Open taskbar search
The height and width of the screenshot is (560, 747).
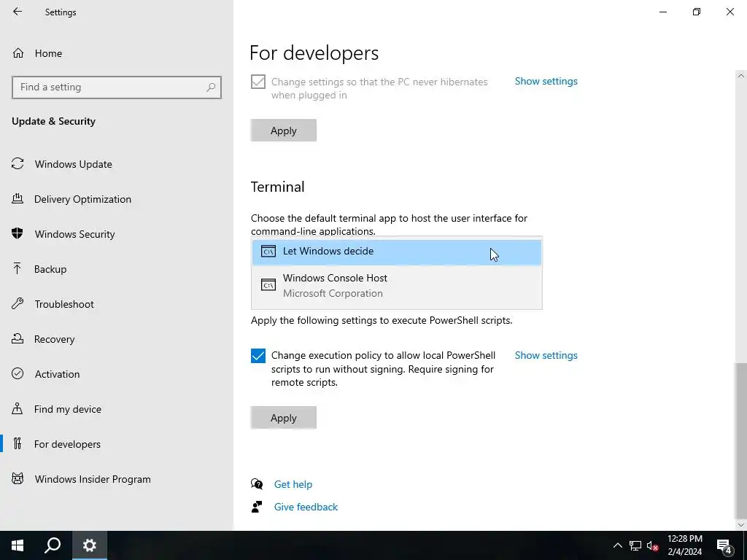click(x=53, y=545)
